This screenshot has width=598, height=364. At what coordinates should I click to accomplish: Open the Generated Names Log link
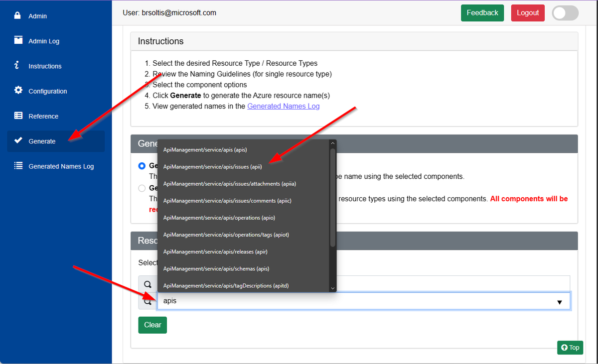(x=284, y=106)
